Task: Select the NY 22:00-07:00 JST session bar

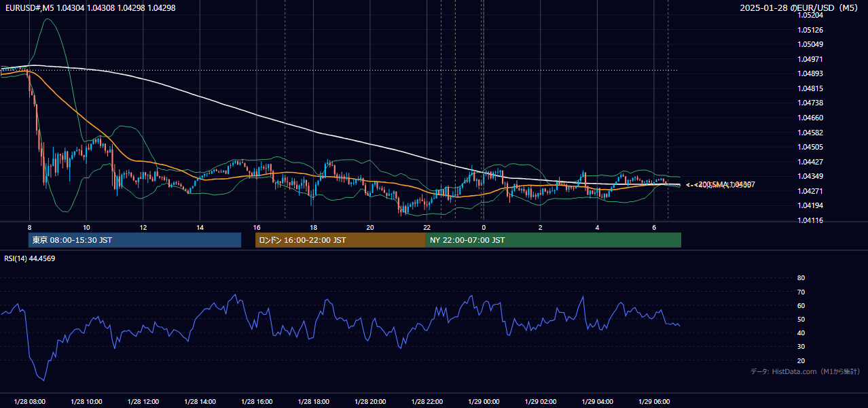Action: coord(554,240)
